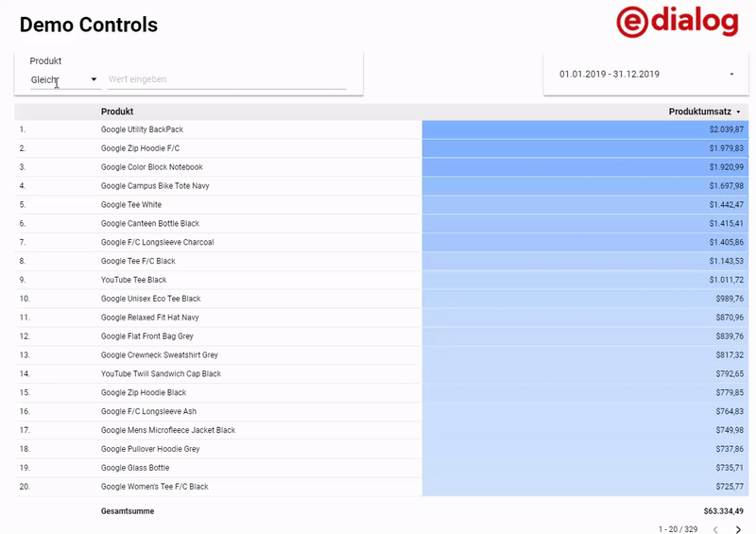Click revenue value $749,98
Image resolution: width=756 pixels, height=534 pixels.
pyautogui.click(x=730, y=430)
